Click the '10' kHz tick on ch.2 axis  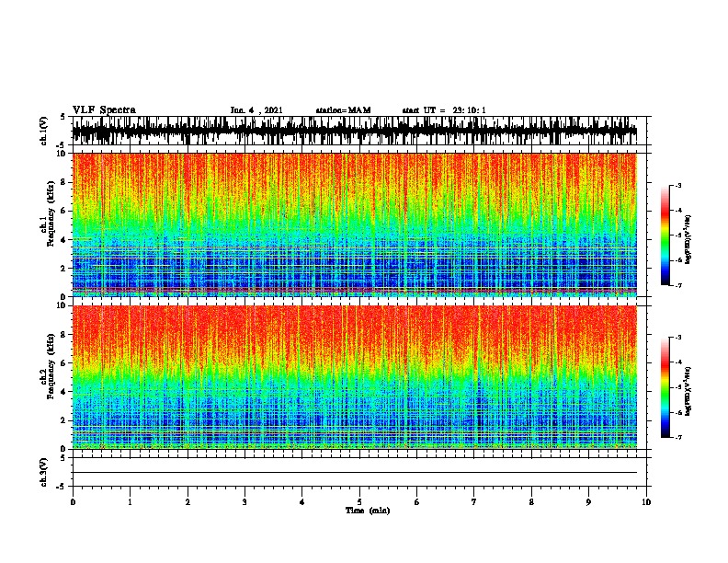[x=63, y=305]
